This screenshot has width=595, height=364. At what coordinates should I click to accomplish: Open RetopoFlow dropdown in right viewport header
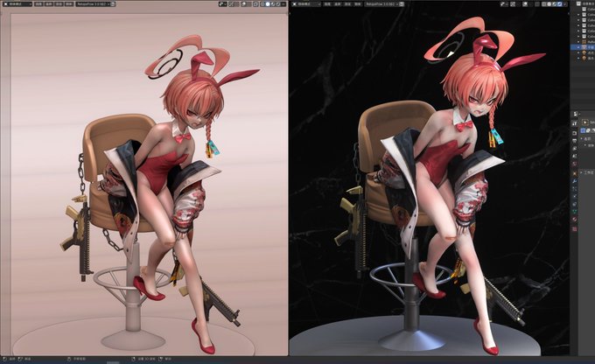pos(381,3)
